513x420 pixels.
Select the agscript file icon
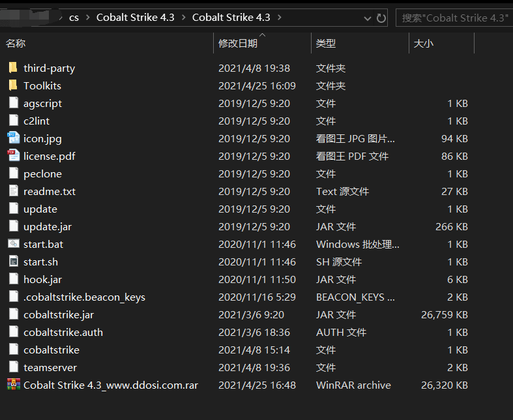(14, 103)
